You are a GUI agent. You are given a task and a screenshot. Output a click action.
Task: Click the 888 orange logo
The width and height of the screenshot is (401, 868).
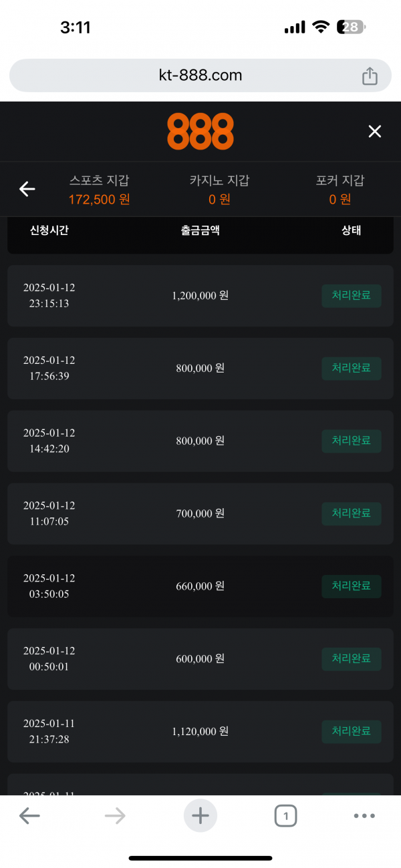point(200,131)
